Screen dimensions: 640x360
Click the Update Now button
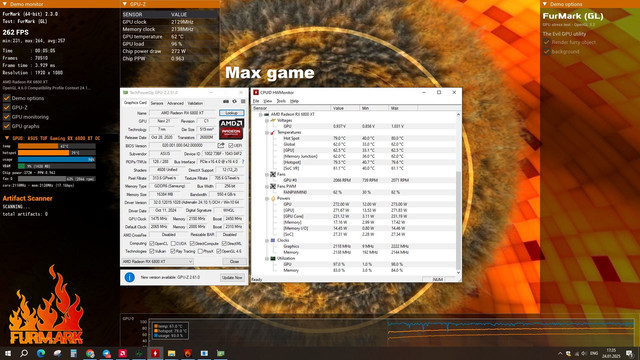pos(232,278)
